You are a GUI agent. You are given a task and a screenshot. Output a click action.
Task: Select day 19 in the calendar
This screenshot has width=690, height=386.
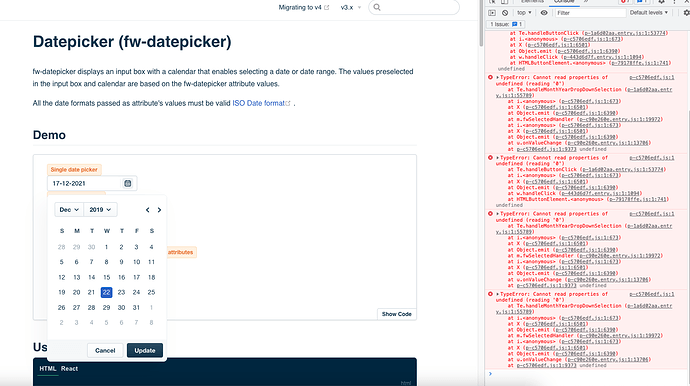point(62,292)
